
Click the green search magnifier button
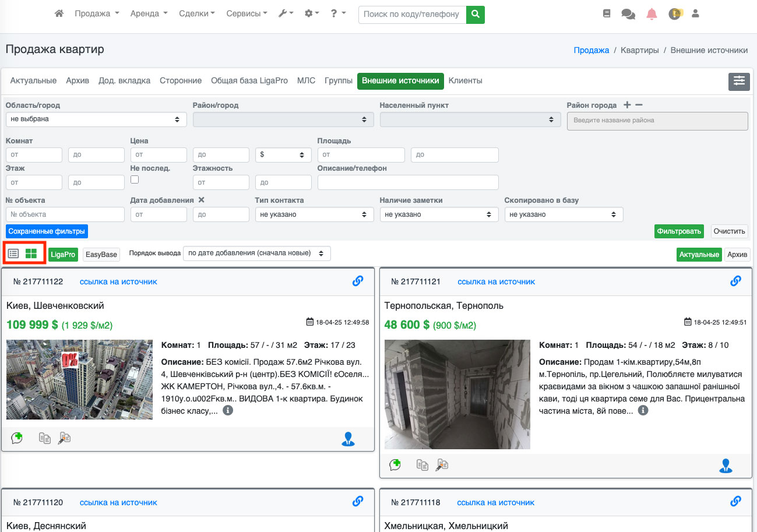tap(476, 14)
